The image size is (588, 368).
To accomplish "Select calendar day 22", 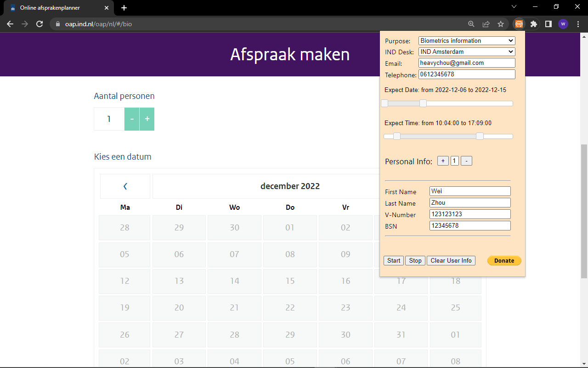I will coord(290,308).
